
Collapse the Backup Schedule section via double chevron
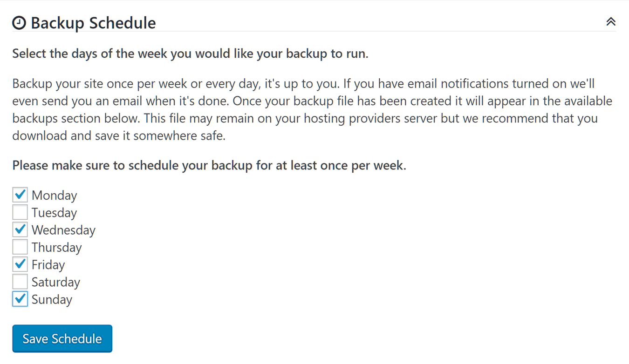pos(611,21)
